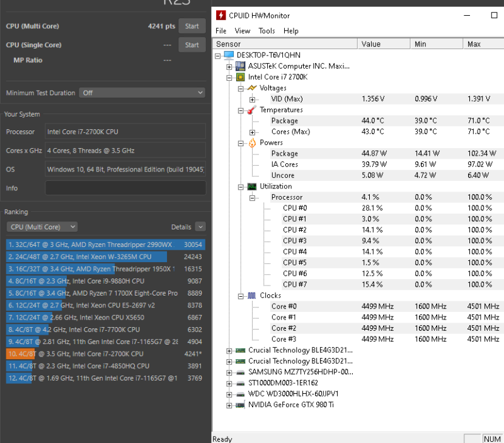The width and height of the screenshot is (504, 443).
Task: Select the Core #0 clock row
Action: (x=387, y=306)
